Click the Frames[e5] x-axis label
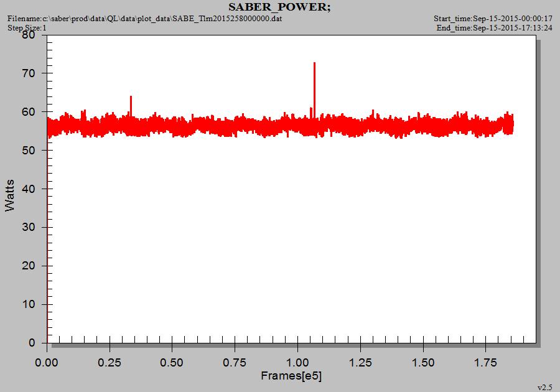The image size is (560, 392). tap(291, 376)
